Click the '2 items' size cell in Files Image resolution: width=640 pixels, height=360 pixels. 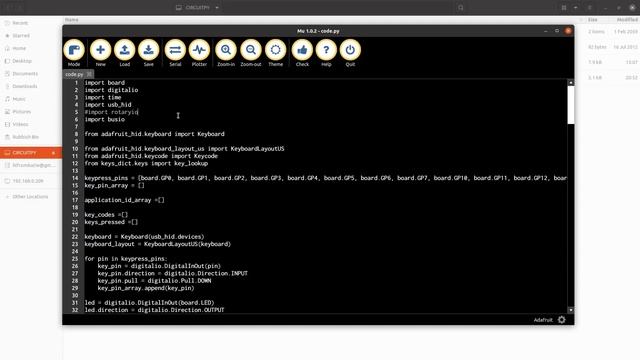pos(596,31)
